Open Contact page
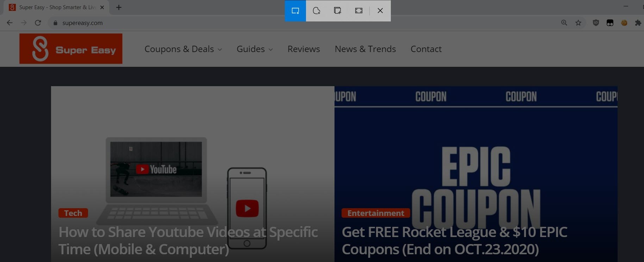 click(426, 49)
